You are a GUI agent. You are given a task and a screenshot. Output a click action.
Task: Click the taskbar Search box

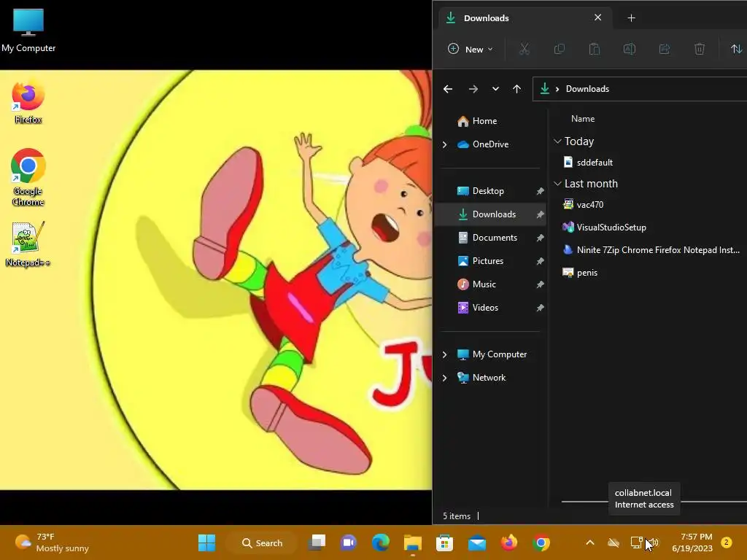click(262, 542)
